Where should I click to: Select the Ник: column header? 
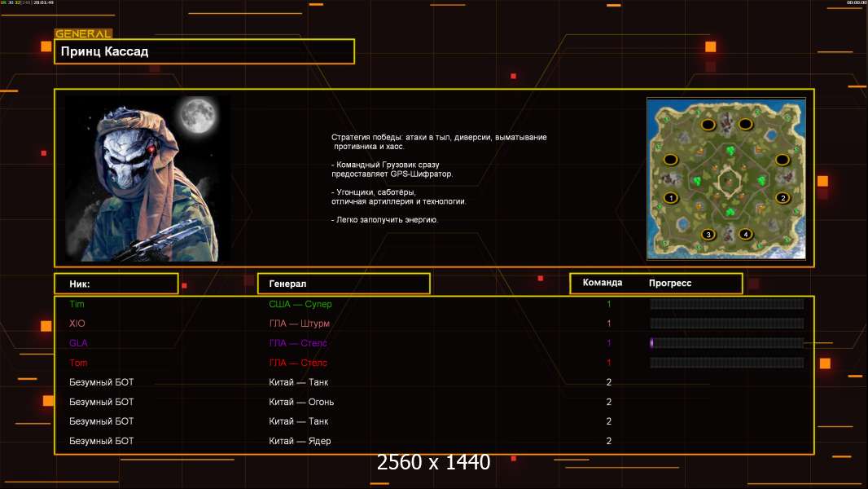point(116,284)
